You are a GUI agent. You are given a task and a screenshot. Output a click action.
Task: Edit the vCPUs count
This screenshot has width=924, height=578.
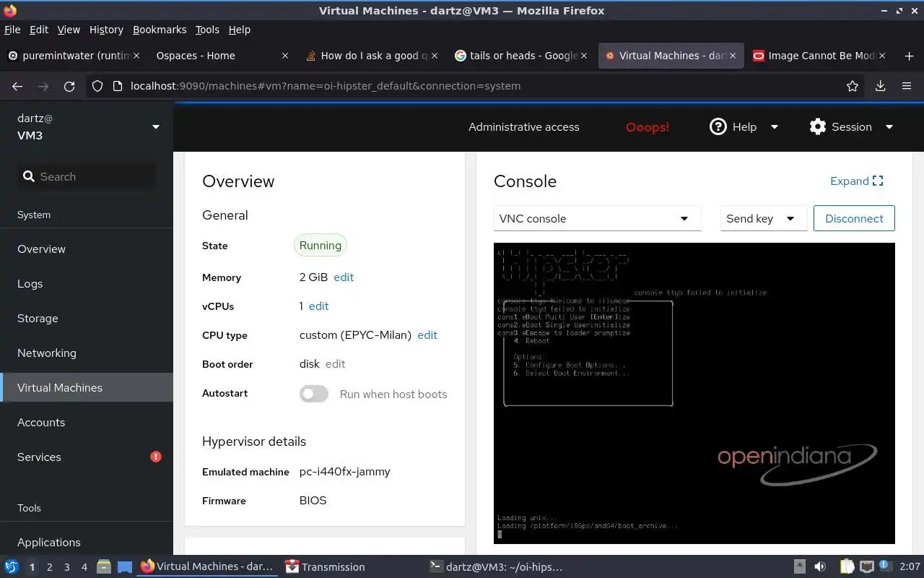[x=318, y=306]
